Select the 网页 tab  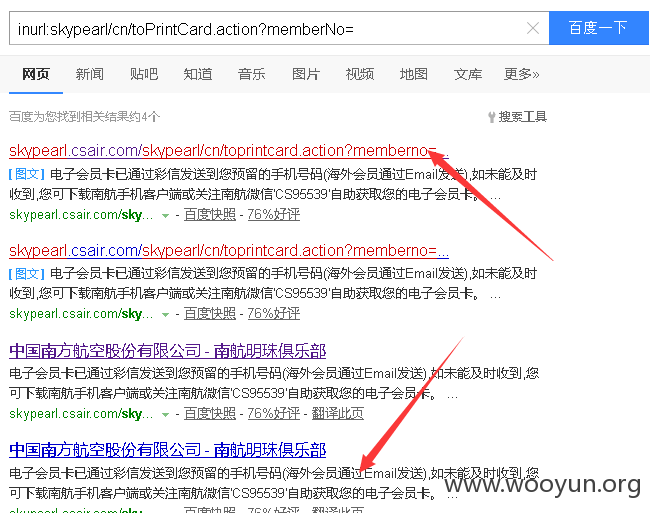36,74
